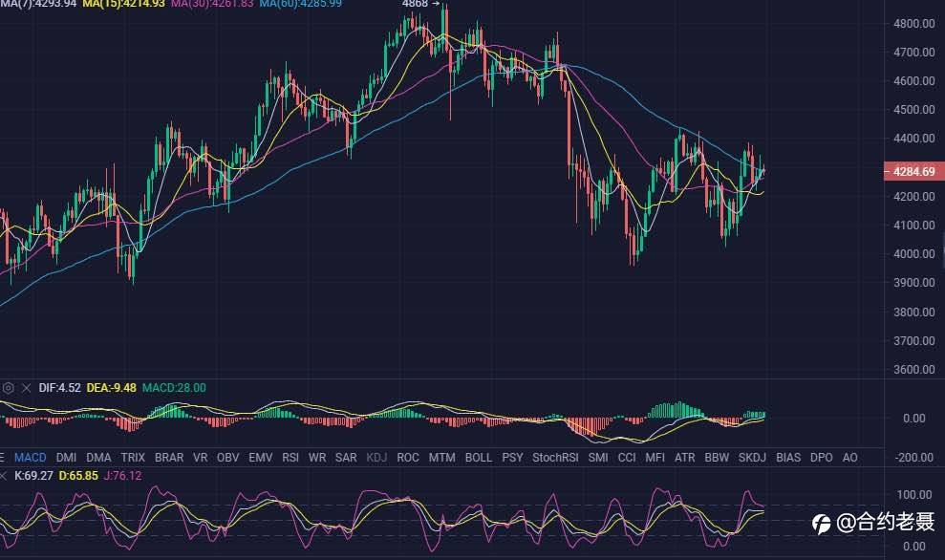The height and width of the screenshot is (560, 945).
Task: Click the DEA:-9.48 value label
Action: tap(112, 388)
